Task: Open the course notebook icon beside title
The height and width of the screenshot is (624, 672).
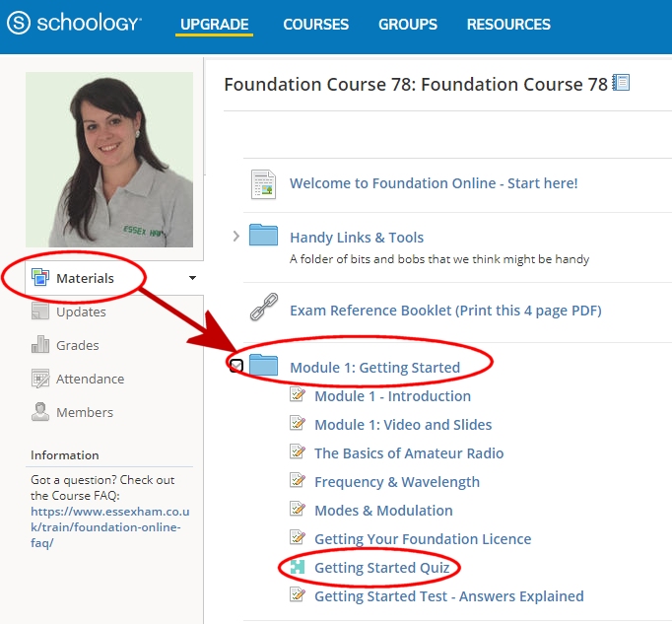Action: point(621,83)
